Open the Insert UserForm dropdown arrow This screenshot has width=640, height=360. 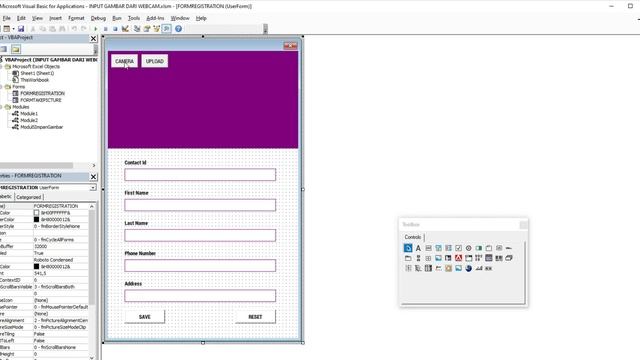[x=13, y=29]
